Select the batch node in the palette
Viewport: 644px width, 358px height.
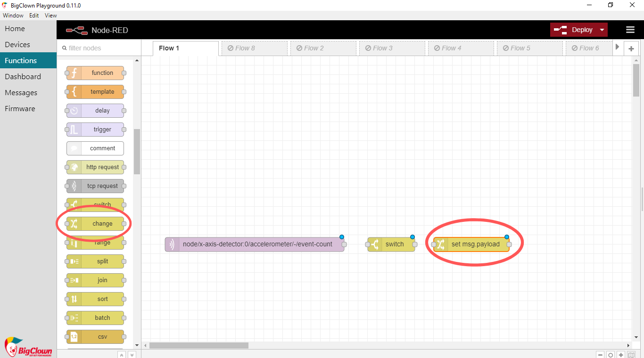[95, 318]
